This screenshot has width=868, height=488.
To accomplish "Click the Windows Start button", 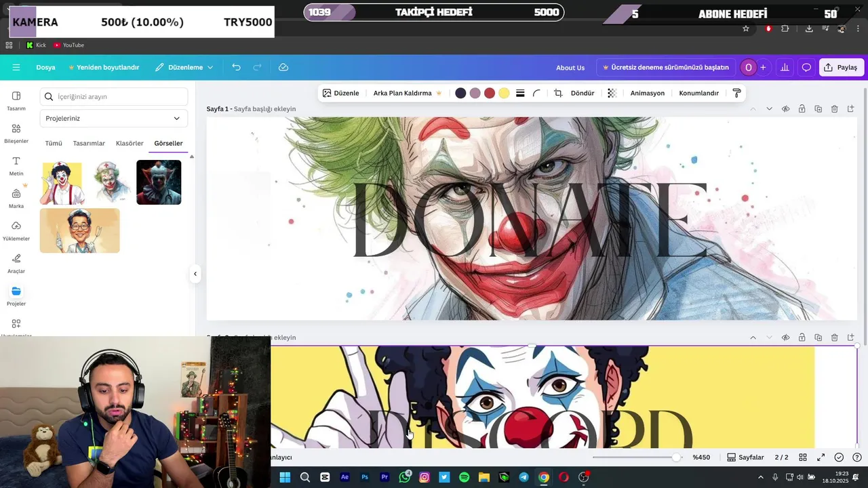I will click(285, 477).
